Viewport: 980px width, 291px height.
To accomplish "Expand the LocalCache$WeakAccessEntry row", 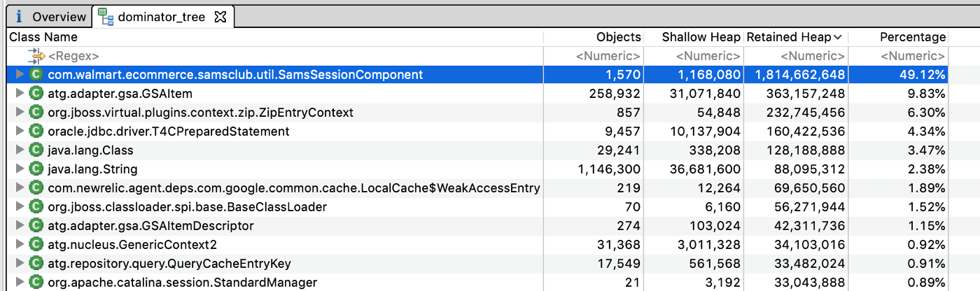I will [x=20, y=187].
